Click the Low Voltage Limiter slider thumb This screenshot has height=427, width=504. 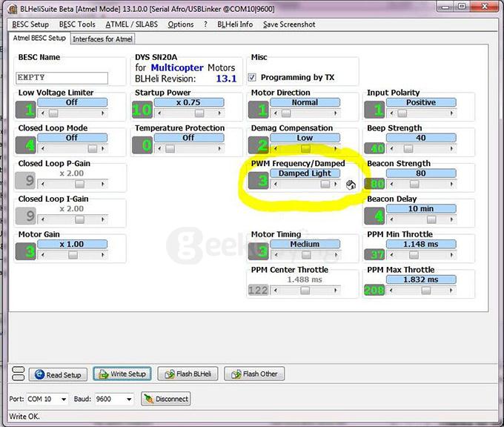pos(53,113)
